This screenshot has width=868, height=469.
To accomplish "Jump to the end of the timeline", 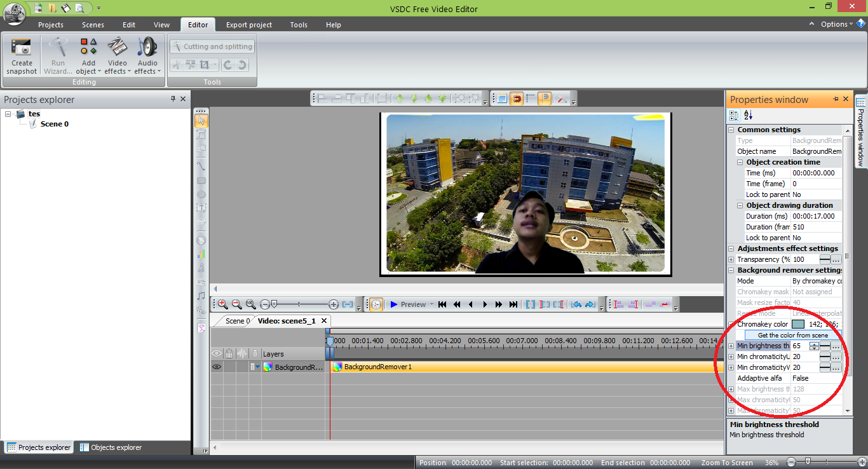I will [513, 304].
